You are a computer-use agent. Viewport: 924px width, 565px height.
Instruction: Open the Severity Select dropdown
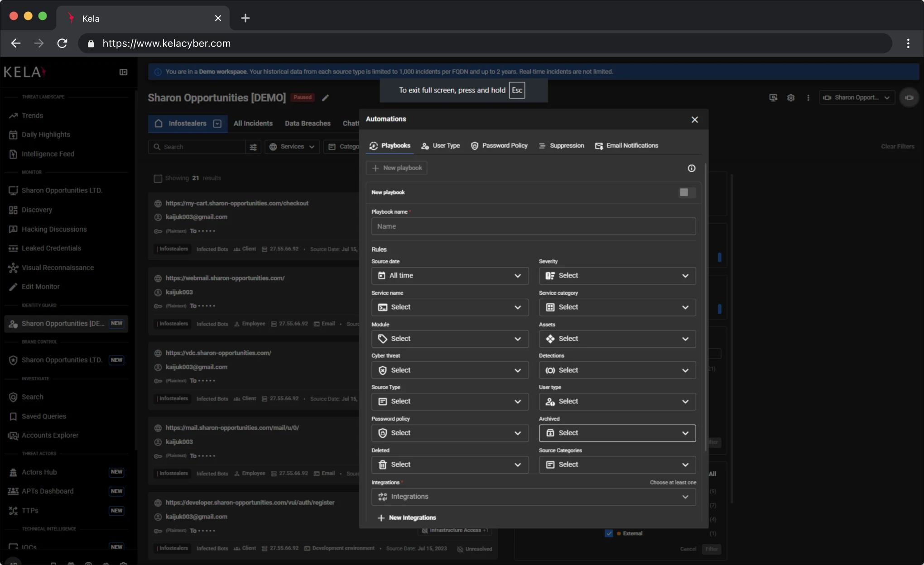tap(617, 276)
